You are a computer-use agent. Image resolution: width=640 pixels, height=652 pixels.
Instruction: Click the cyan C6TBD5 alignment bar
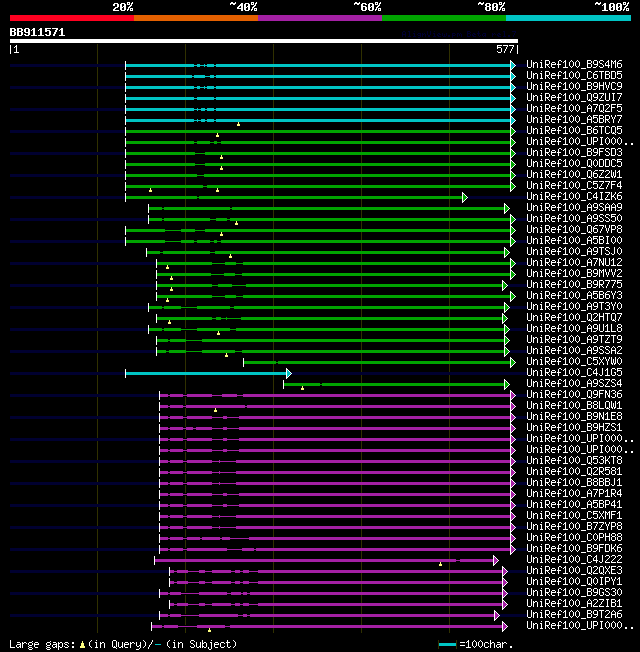pos(318,77)
